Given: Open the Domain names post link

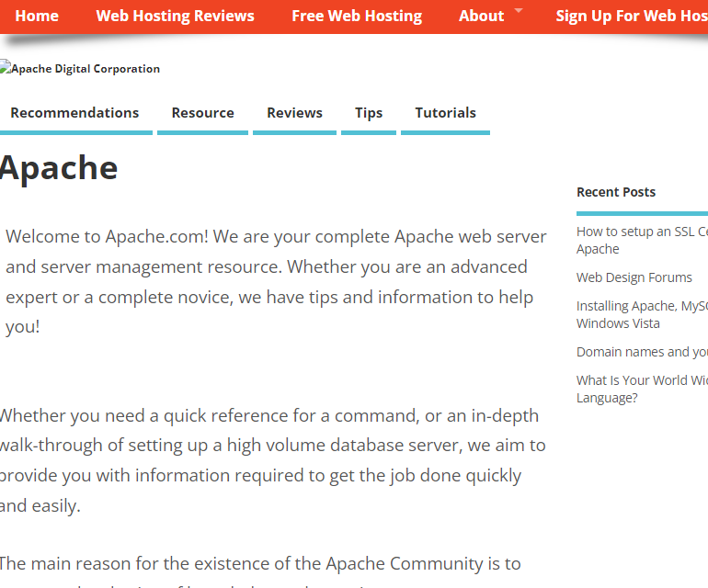Looking at the screenshot, I should (x=642, y=352).
